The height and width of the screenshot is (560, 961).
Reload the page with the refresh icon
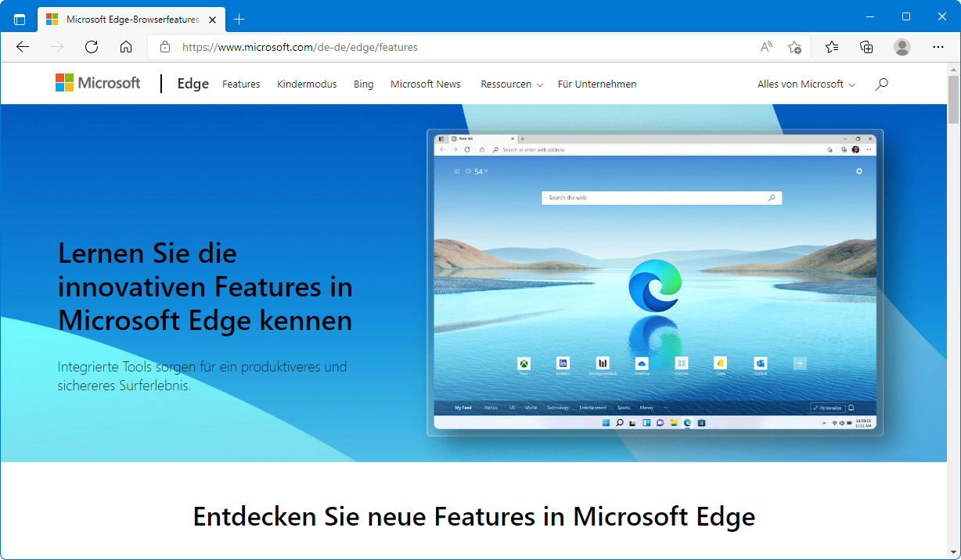tap(92, 47)
